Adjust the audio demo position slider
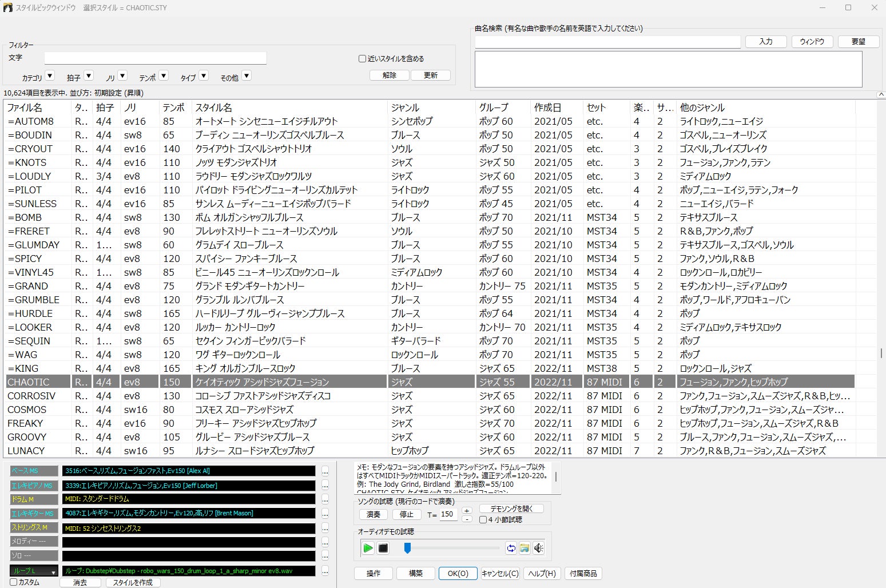Viewport: 886px width, 588px height. coord(407,549)
